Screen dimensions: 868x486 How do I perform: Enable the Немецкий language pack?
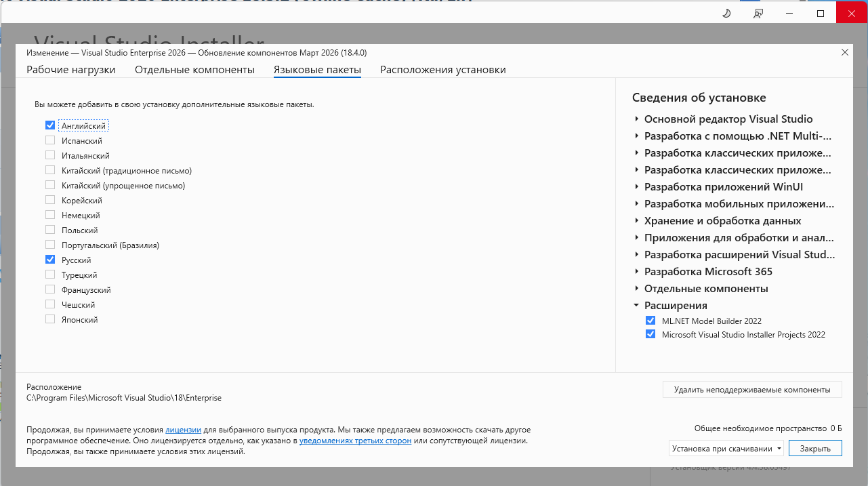pyautogui.click(x=50, y=215)
